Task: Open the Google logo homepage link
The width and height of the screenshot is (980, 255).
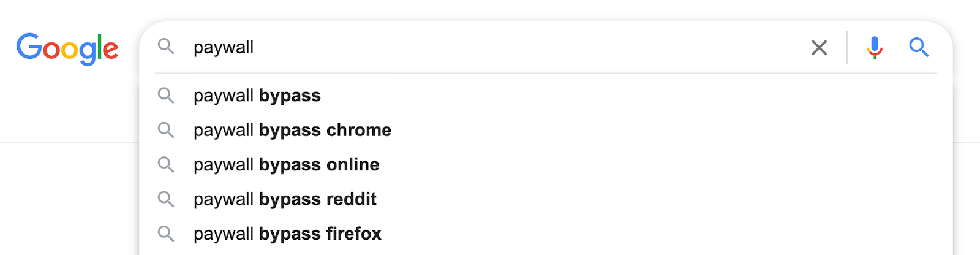Action: click(67, 48)
